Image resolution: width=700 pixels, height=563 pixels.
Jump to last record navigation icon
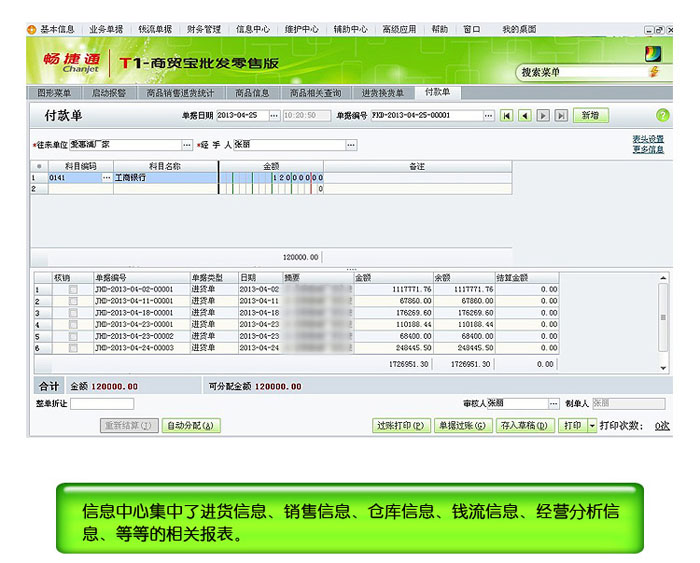tap(561, 116)
